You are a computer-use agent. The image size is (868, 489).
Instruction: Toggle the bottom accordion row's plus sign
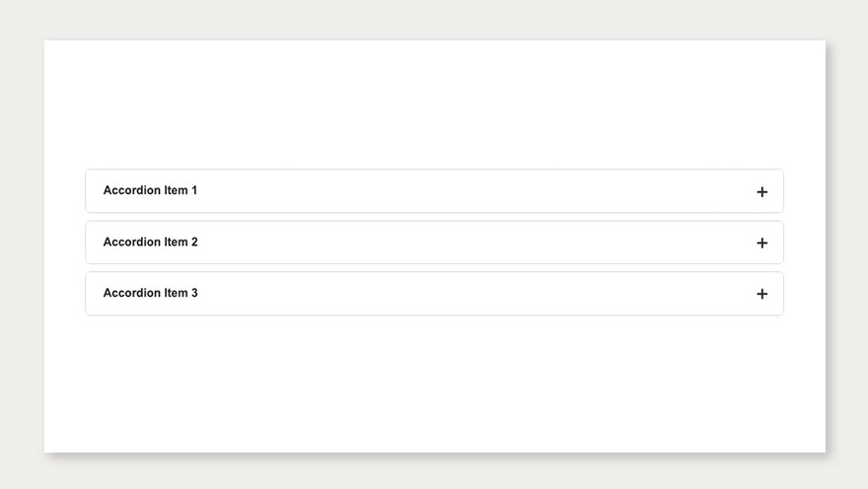[x=761, y=294]
